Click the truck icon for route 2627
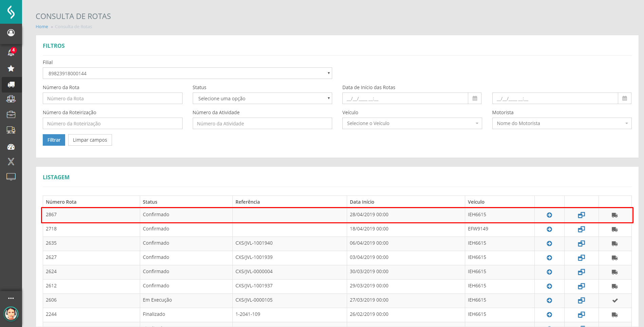644x327 pixels. coord(615,258)
